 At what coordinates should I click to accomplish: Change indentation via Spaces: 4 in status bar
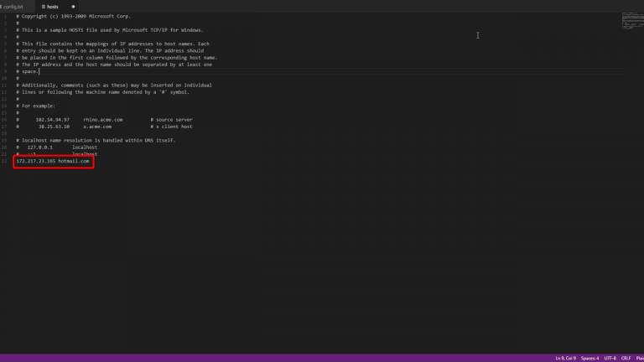pos(589,359)
